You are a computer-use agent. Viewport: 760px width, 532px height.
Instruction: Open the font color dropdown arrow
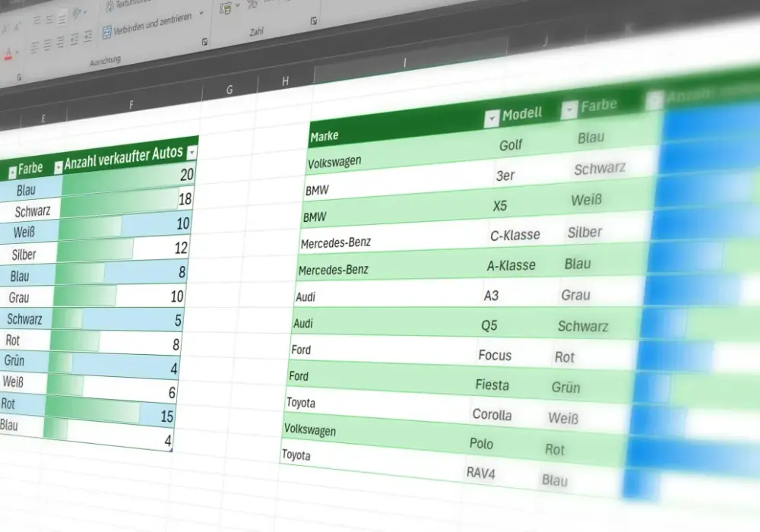pyautogui.click(x=17, y=52)
